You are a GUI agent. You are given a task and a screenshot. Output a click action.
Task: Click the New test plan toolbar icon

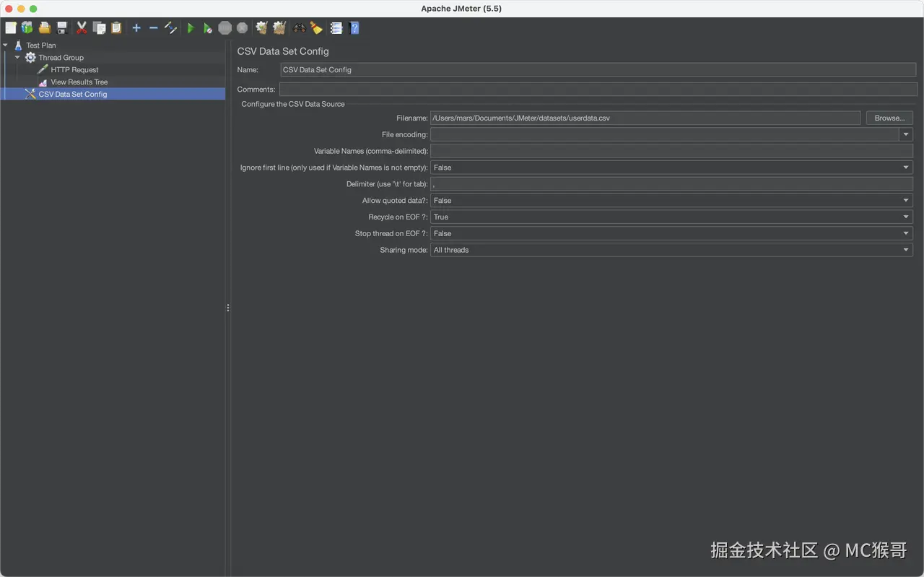(x=11, y=28)
